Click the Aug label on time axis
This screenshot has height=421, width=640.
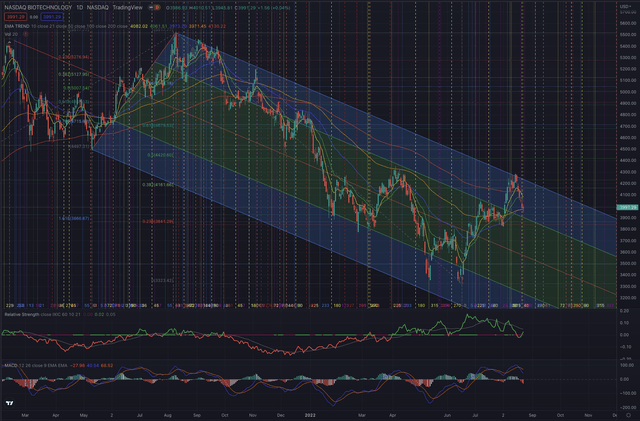pos(167,415)
